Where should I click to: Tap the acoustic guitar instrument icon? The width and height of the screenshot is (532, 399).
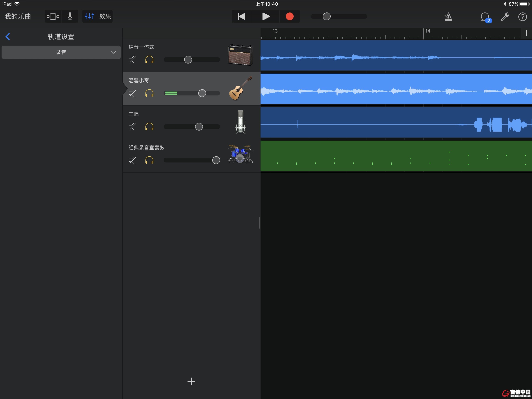[240, 88]
